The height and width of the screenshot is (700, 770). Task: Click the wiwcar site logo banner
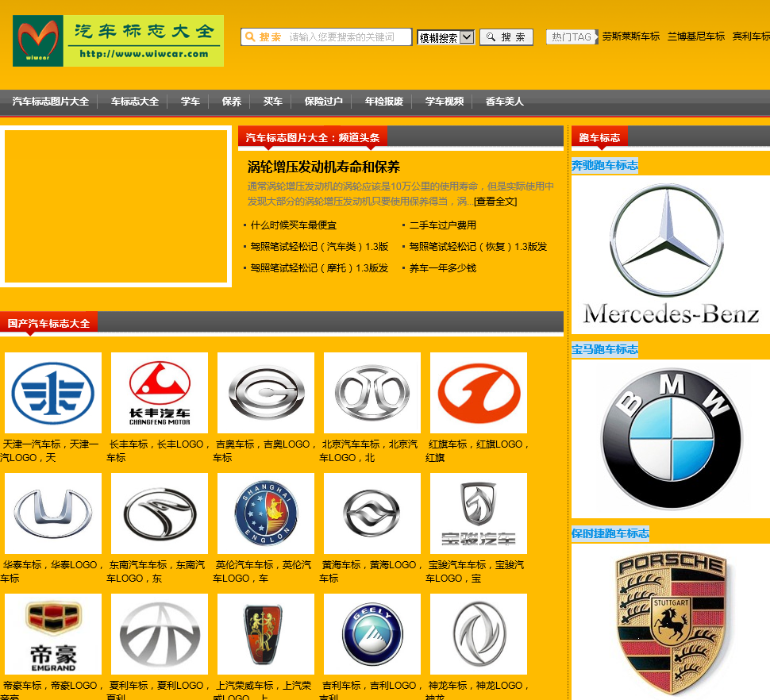pos(118,40)
